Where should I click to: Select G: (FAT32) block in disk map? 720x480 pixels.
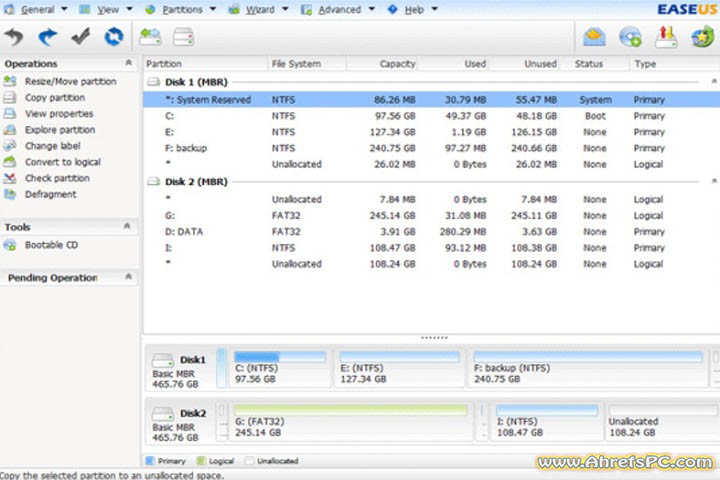(x=350, y=422)
